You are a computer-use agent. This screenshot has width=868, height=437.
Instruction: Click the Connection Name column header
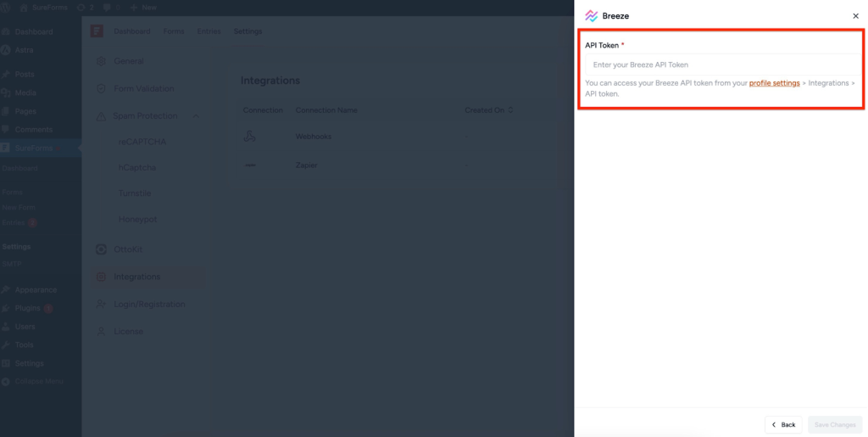(326, 110)
